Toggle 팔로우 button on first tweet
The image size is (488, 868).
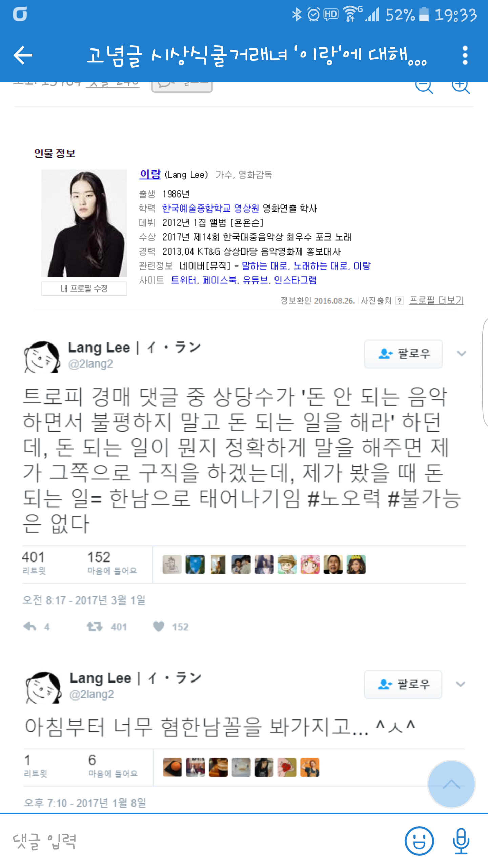(x=403, y=354)
